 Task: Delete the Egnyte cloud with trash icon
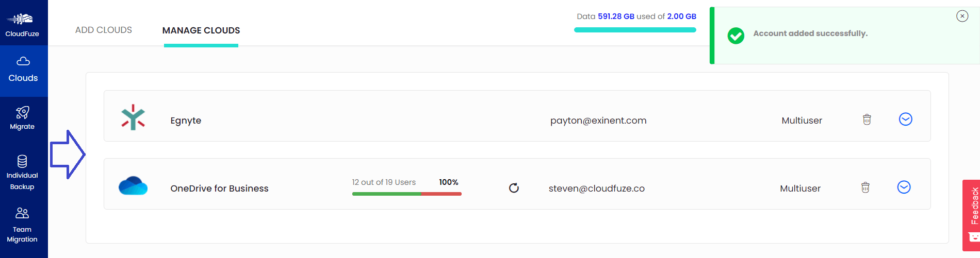coord(867,119)
